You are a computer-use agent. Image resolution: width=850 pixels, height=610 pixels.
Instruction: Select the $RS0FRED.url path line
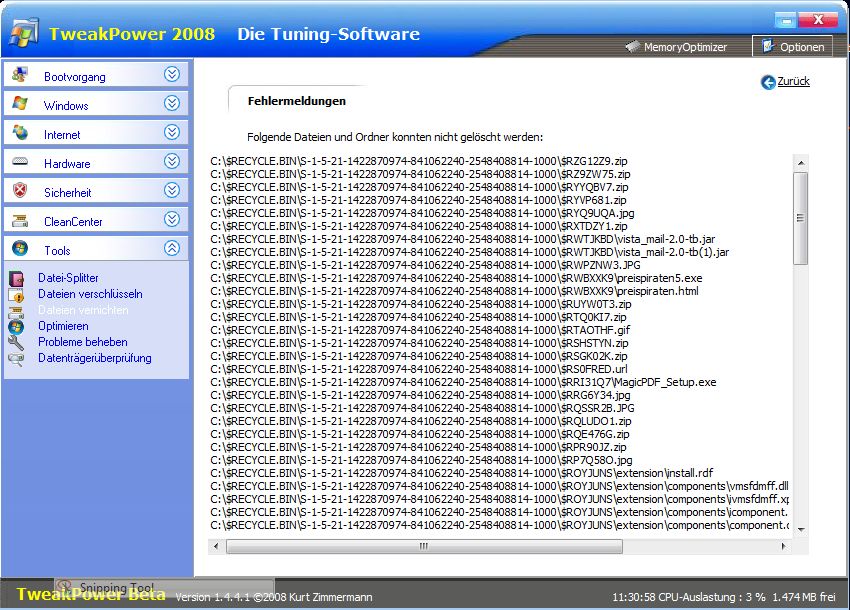(x=419, y=369)
